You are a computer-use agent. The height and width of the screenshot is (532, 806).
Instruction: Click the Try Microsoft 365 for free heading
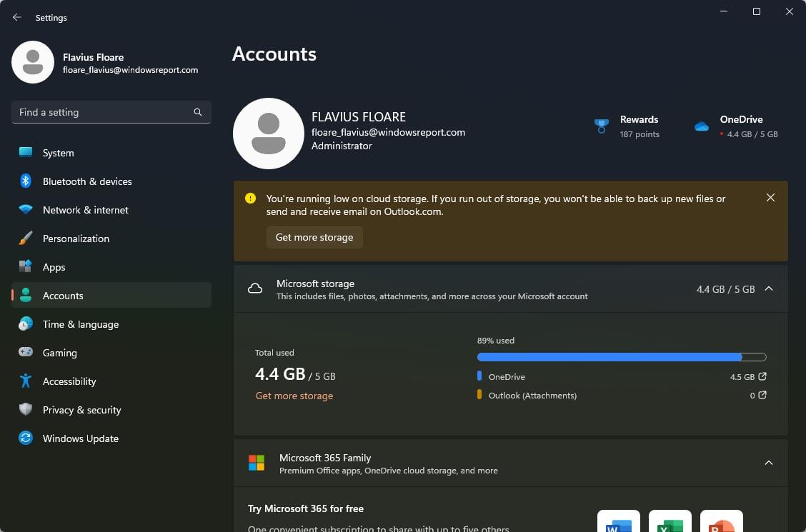(306, 508)
